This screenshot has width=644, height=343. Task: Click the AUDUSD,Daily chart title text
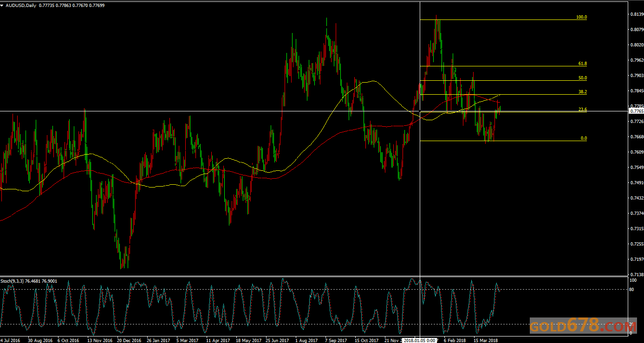[21, 5]
